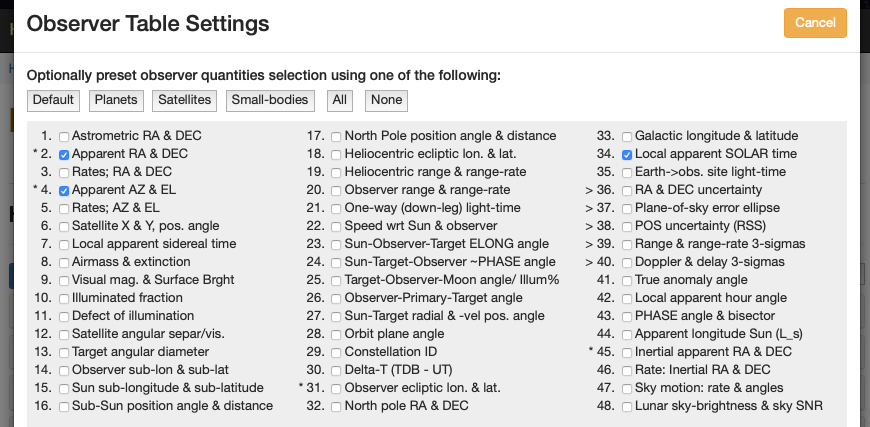The width and height of the screenshot is (870, 427).
Task: Enable Astrometric RA & DEC checkbox
Action: pyautogui.click(x=64, y=136)
